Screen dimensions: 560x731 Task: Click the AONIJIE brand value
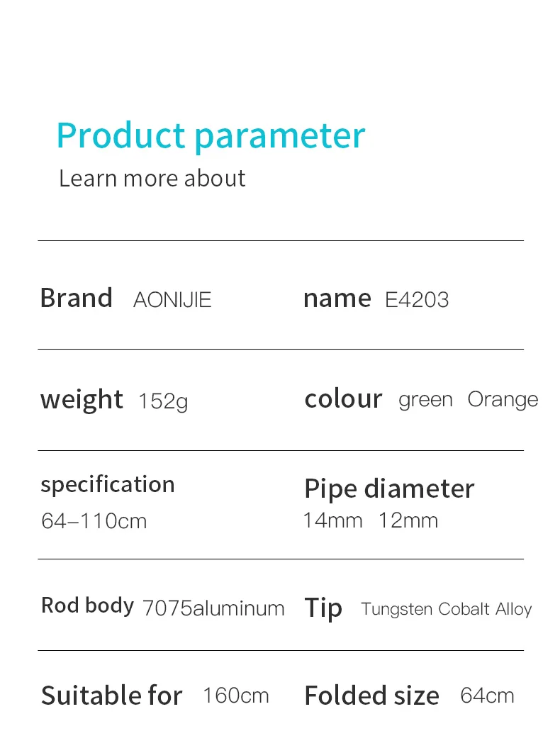[172, 300]
